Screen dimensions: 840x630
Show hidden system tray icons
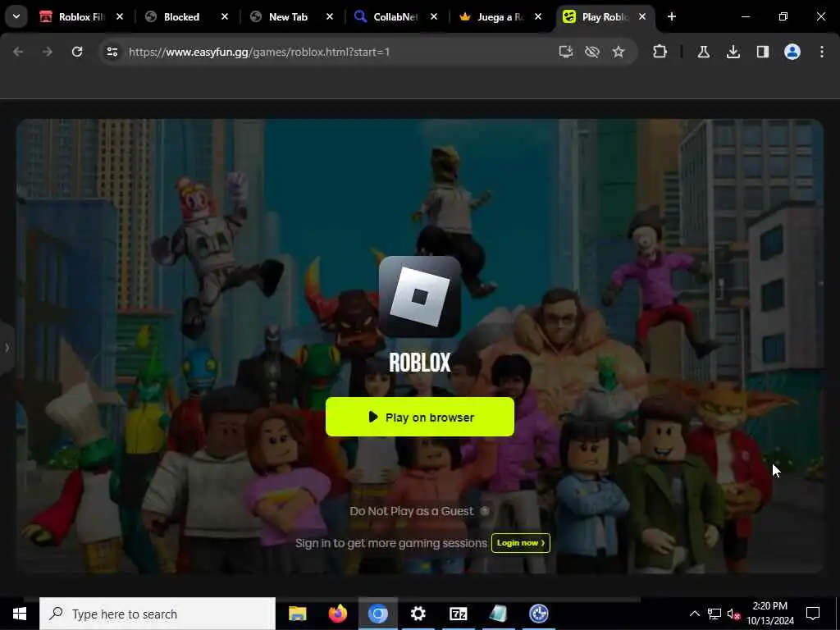pyautogui.click(x=694, y=614)
